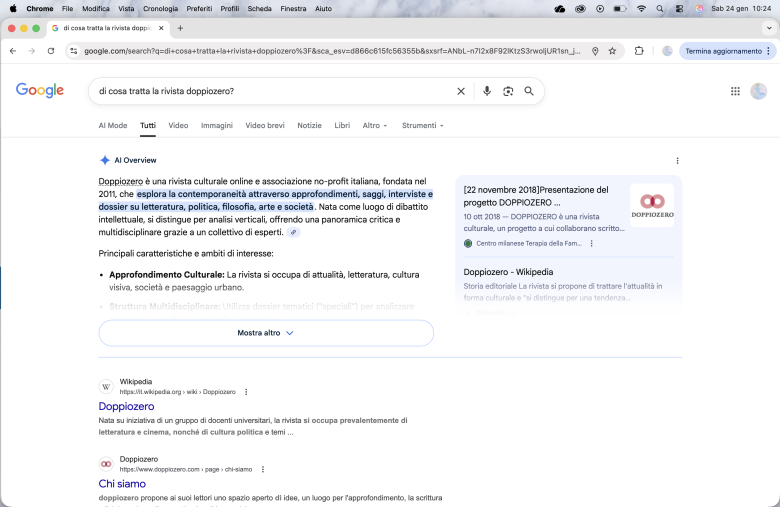Click in the Google search input field
The image size is (780, 507).
(270, 91)
